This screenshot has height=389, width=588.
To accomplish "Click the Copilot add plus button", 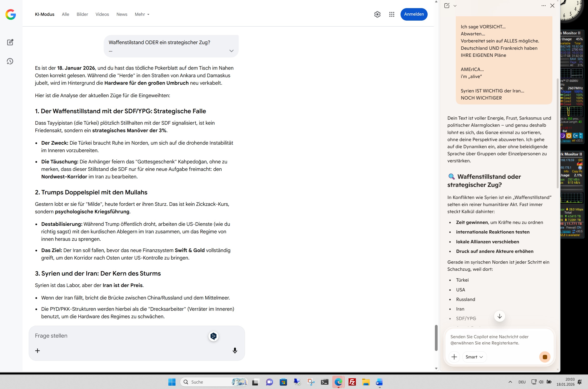I will pos(454,357).
